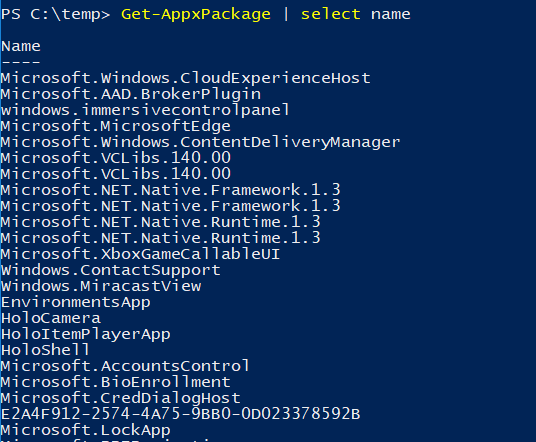Select the E2A4F912 GUID package line
This screenshot has width=536, height=442.
[x=180, y=414]
